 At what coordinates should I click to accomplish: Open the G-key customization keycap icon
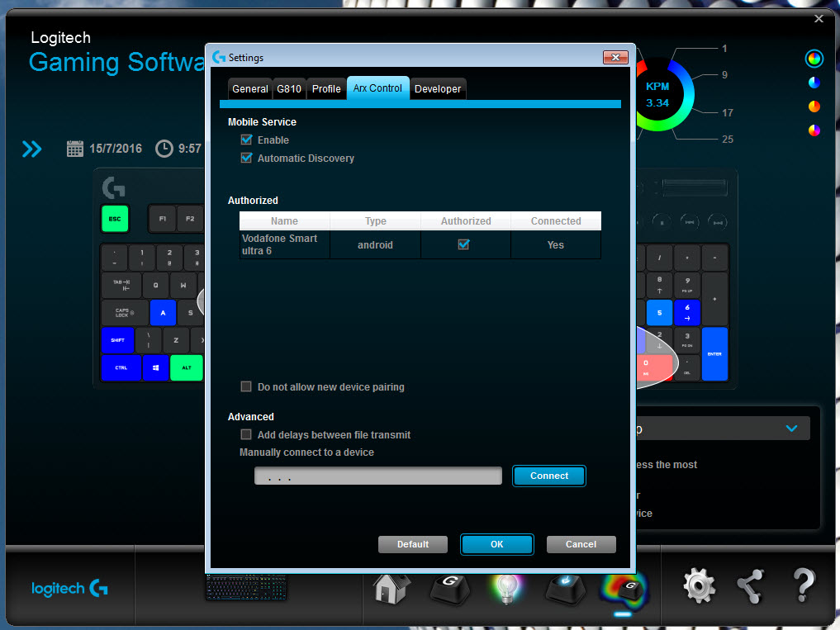coord(450,589)
